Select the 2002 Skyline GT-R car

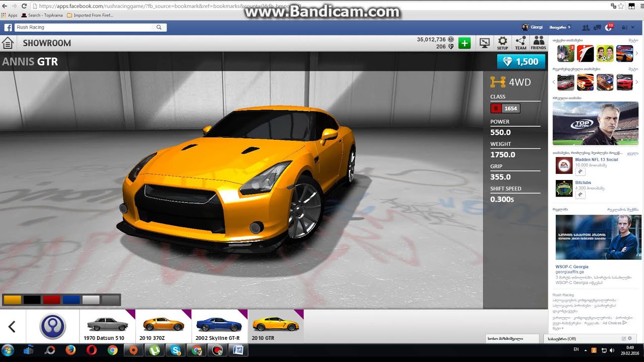tap(220, 326)
